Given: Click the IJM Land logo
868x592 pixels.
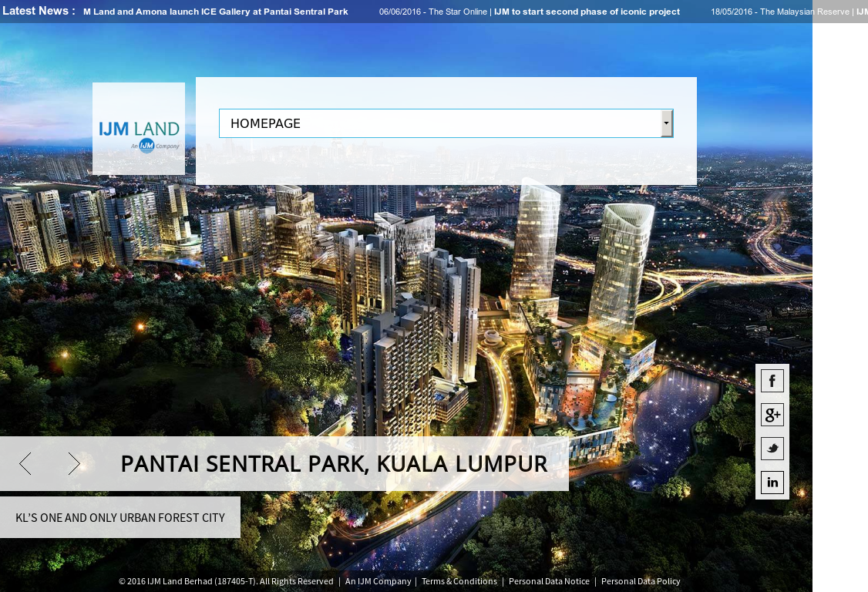Looking at the screenshot, I should 139,129.
